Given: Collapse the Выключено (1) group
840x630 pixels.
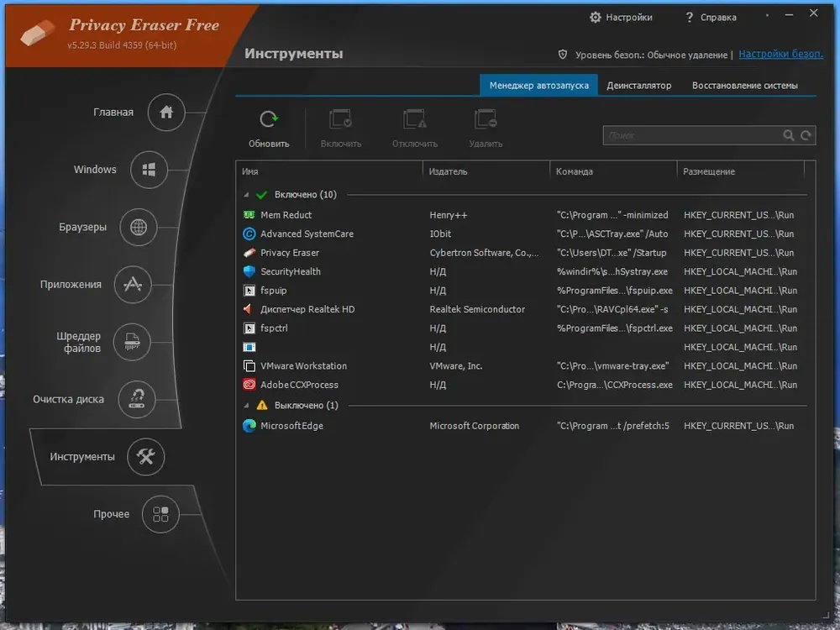Looking at the screenshot, I should click(246, 406).
